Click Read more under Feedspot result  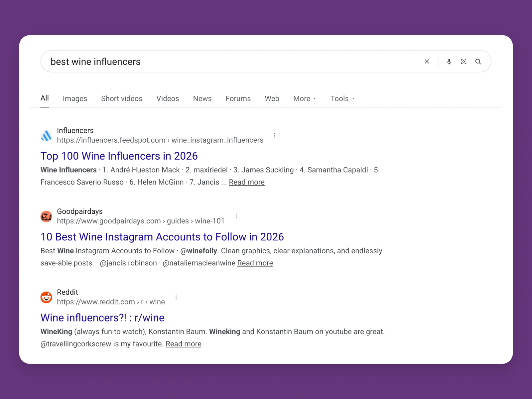247,182
